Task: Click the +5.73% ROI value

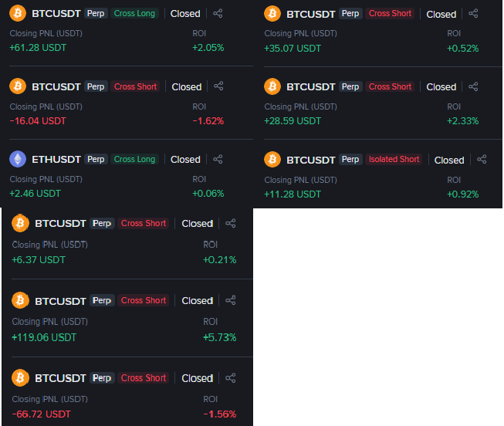Action: click(x=219, y=337)
